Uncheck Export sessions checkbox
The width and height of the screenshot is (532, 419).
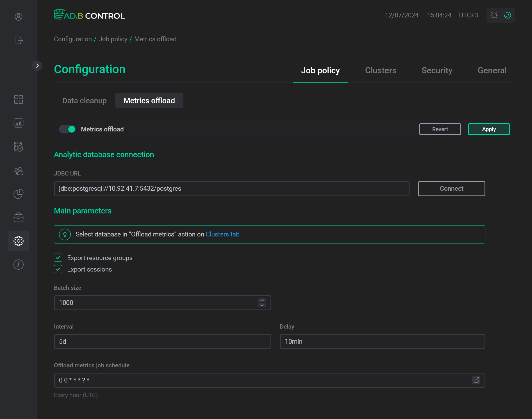pyautogui.click(x=58, y=269)
